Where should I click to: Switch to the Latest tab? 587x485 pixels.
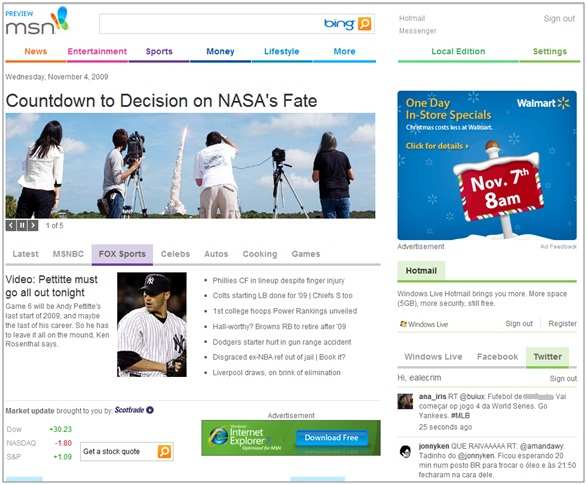25,254
